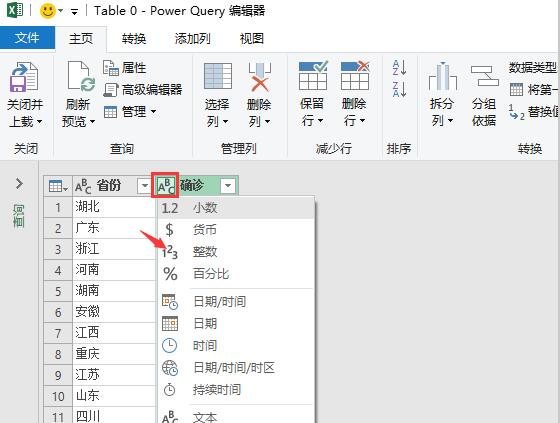Choose 小数 decimal type

[x=236, y=208]
